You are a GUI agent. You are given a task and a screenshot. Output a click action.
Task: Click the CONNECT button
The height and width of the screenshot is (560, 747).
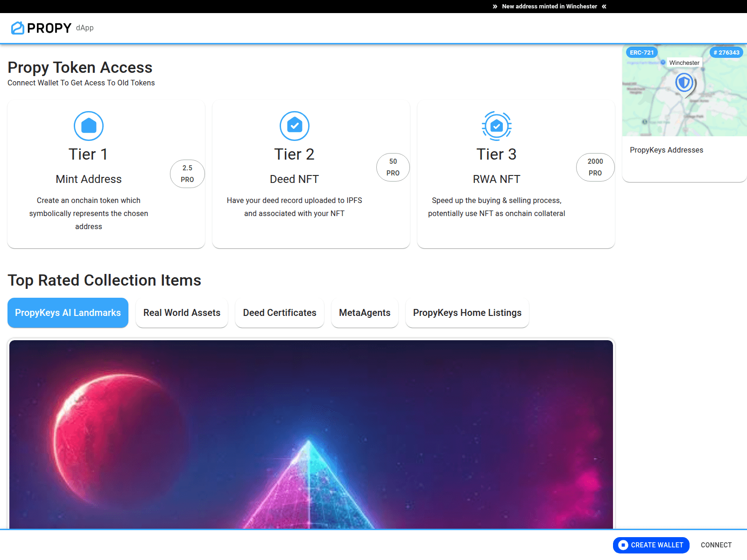click(716, 545)
